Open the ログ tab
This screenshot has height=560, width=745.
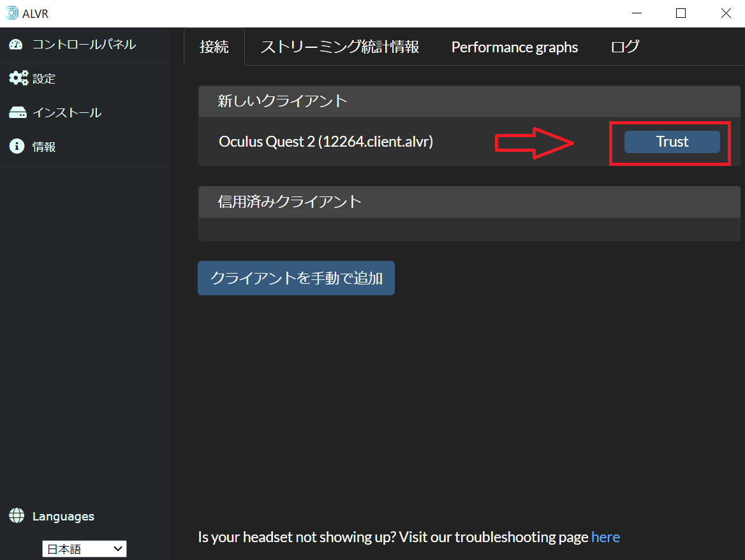625,47
